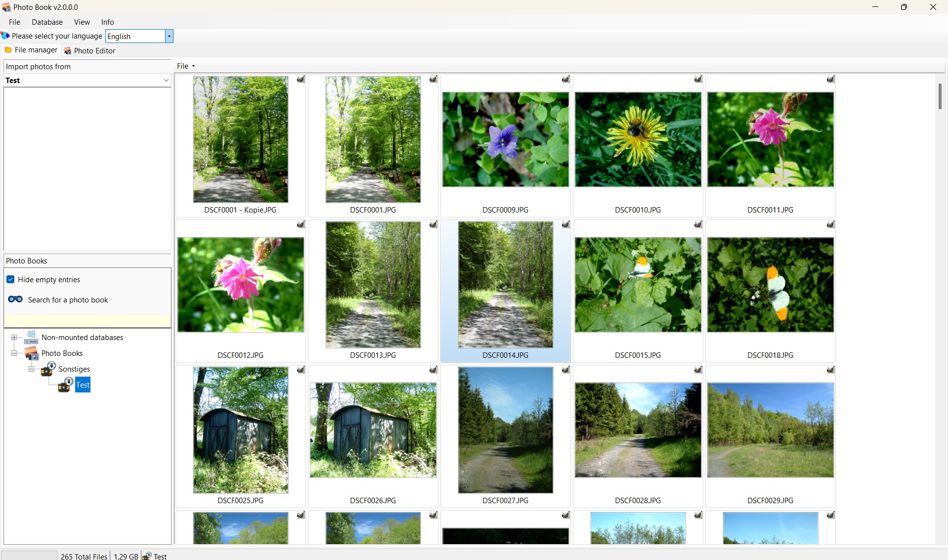Select the DSCF0013.JPG forest path thumbnail
Viewport: 948px width, 560px height.
pyautogui.click(x=373, y=285)
